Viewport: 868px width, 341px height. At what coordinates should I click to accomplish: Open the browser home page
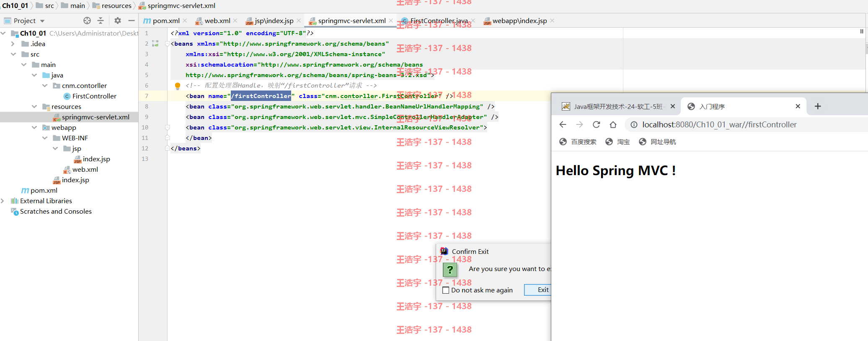(613, 124)
